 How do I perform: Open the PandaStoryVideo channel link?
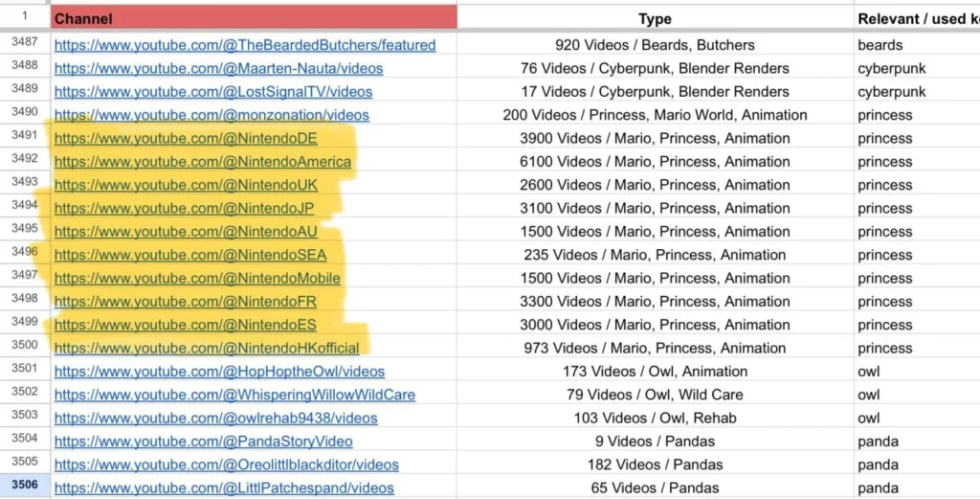click(203, 442)
